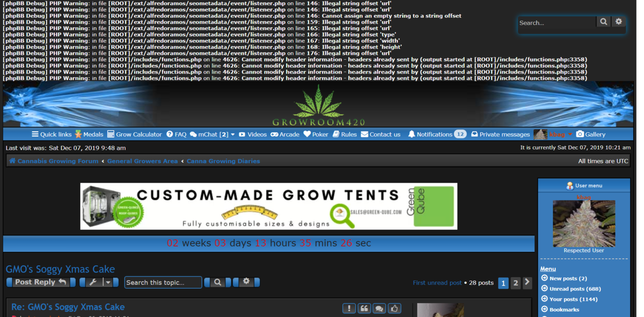
Task: Open the Quick links menu
Action: (x=52, y=134)
